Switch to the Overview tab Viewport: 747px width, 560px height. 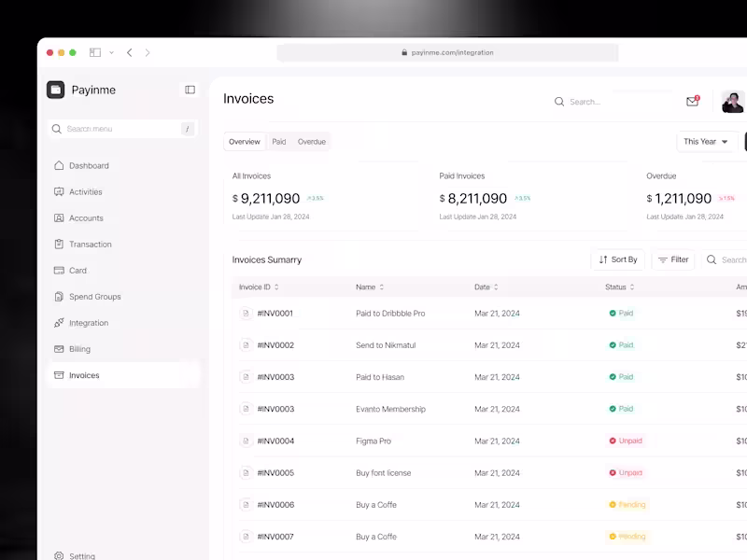[x=245, y=142]
